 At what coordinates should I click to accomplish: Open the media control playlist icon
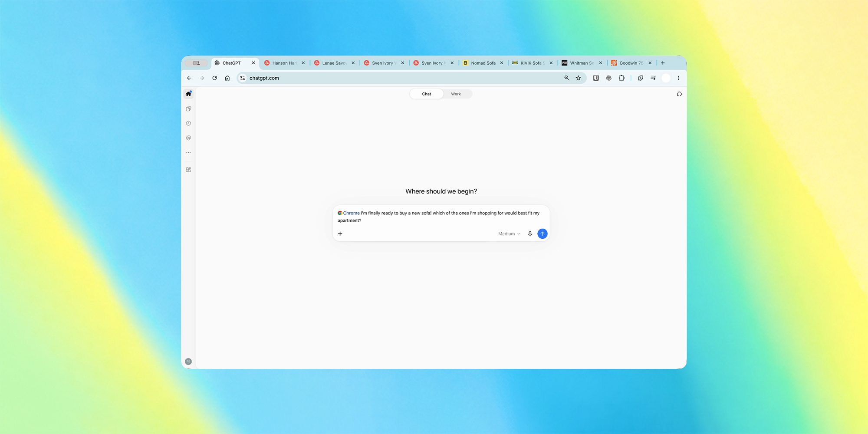(653, 78)
